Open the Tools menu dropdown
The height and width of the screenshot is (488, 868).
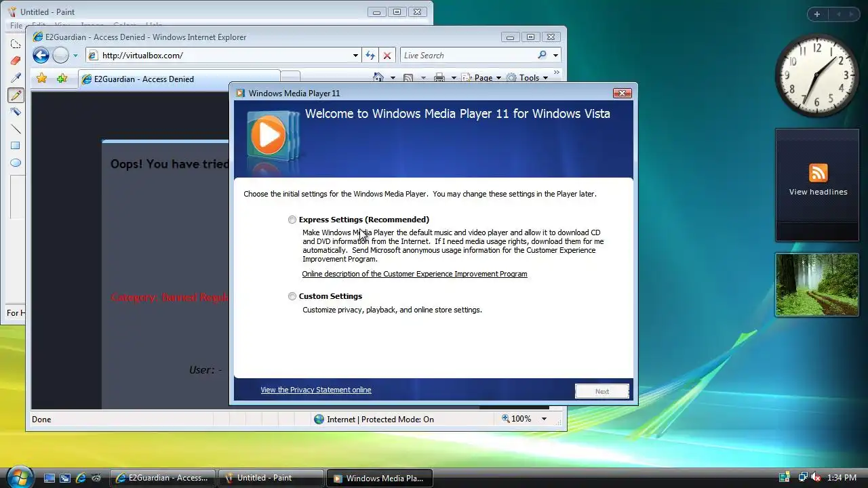point(527,78)
